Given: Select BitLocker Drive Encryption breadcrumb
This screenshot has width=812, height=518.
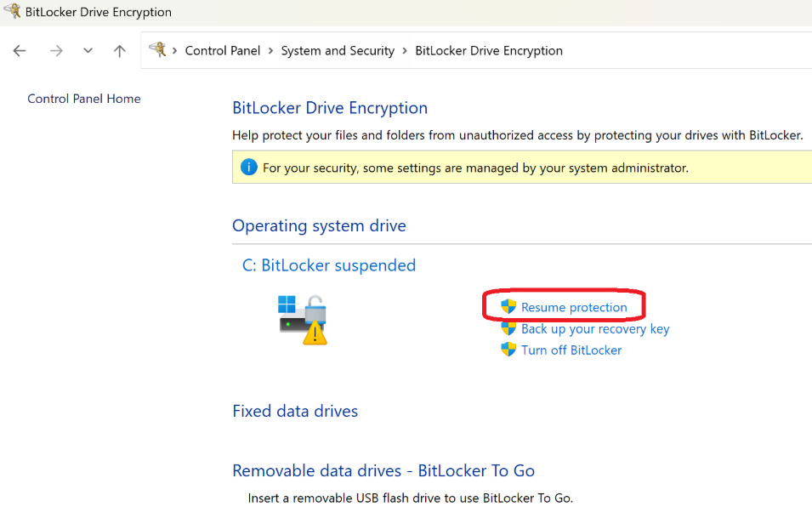Looking at the screenshot, I should (x=489, y=51).
